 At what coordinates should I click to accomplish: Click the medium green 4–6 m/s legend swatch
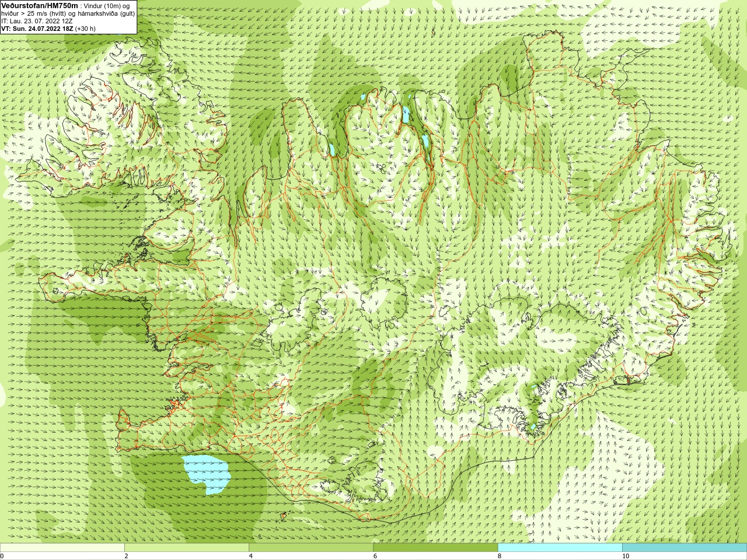tap(311, 548)
